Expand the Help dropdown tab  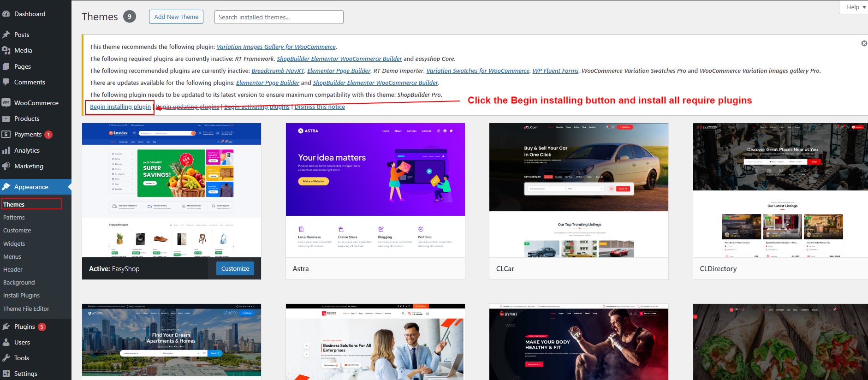pos(856,7)
